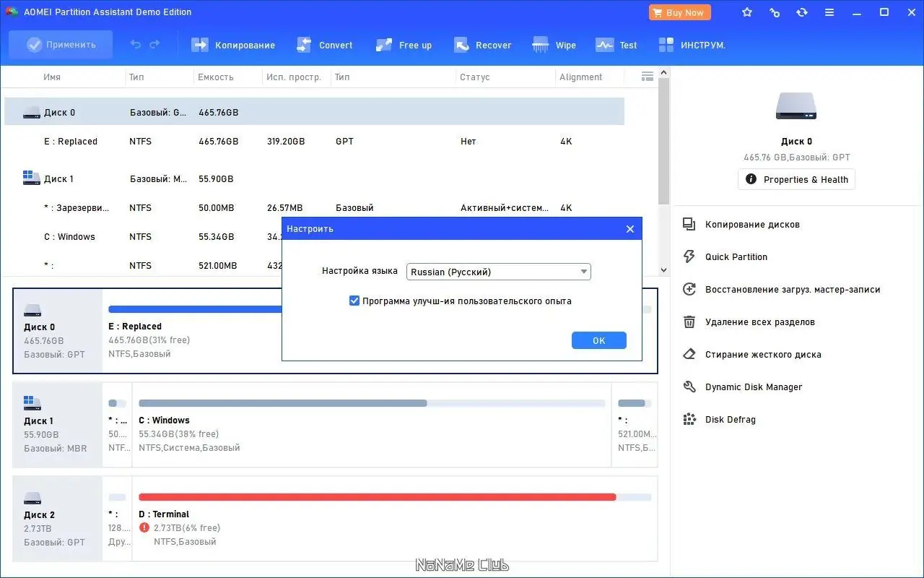Click the Disk Defrag icon
Image resolution: width=924 pixels, height=578 pixels.
[x=689, y=420]
